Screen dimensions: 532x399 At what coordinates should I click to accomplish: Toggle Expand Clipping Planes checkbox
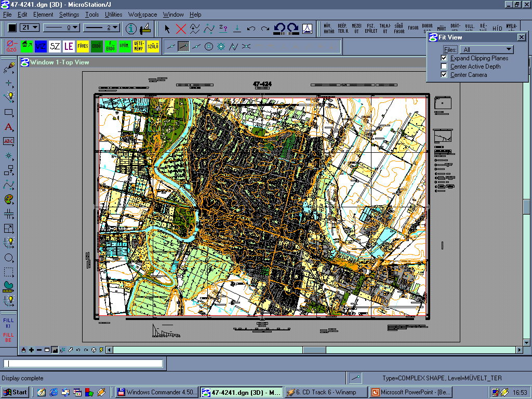444,58
